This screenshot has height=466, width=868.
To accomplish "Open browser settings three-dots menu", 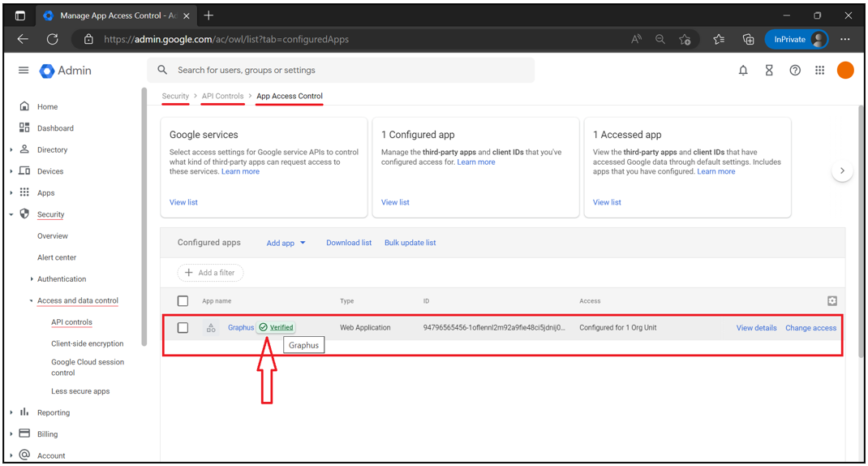I will click(844, 39).
